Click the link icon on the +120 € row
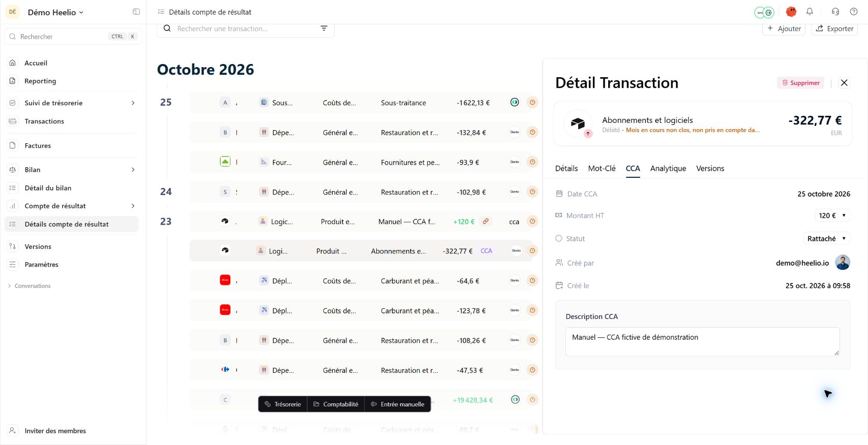 pyautogui.click(x=486, y=221)
